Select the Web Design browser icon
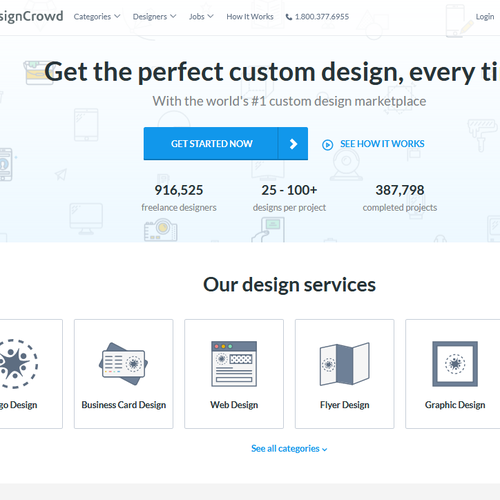 point(234,364)
